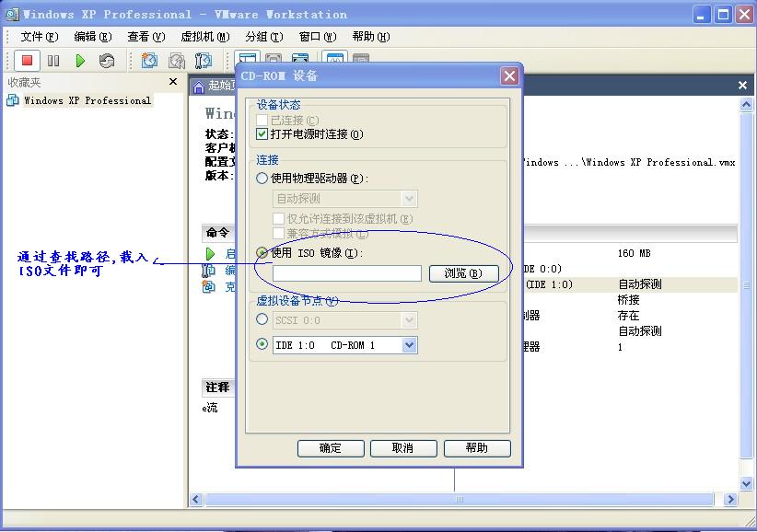Image resolution: width=757 pixels, height=532 pixels.
Task: Close the 收藏夹 favorites sidebar panel
Action: [x=172, y=82]
